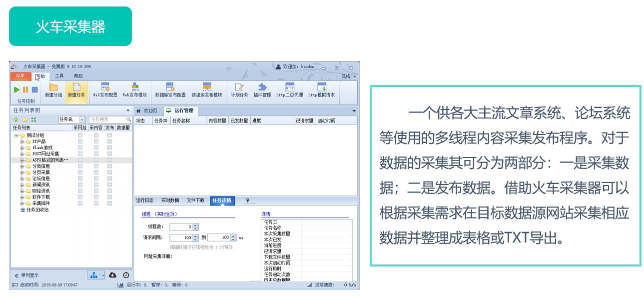Image resolution: width=644 pixels, height=296 pixels.
Task: Open dropdown arrow beside tree view icon
Action: point(102,275)
